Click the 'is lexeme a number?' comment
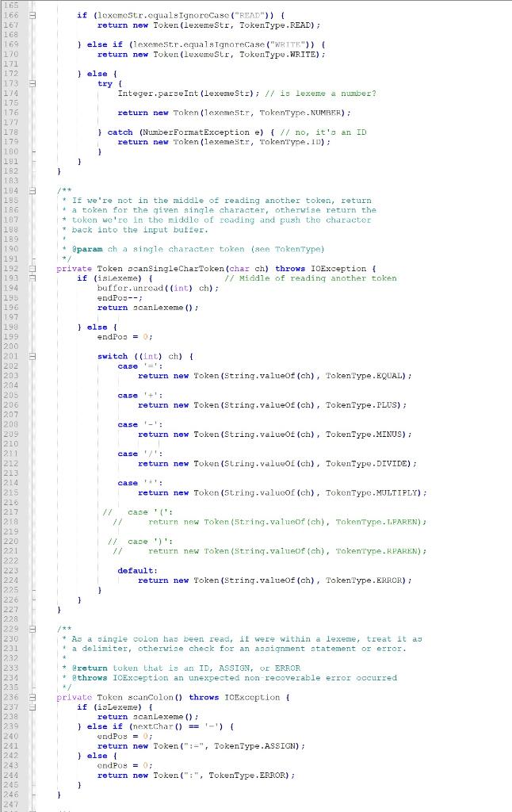Image resolution: width=512 pixels, height=812 pixels. [x=320, y=94]
